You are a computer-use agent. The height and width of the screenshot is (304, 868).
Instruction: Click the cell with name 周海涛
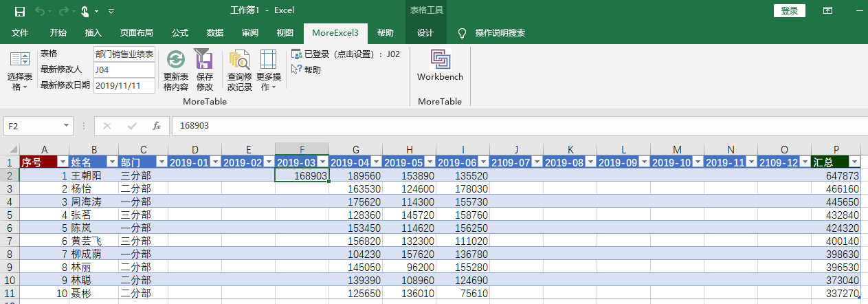coord(93,202)
